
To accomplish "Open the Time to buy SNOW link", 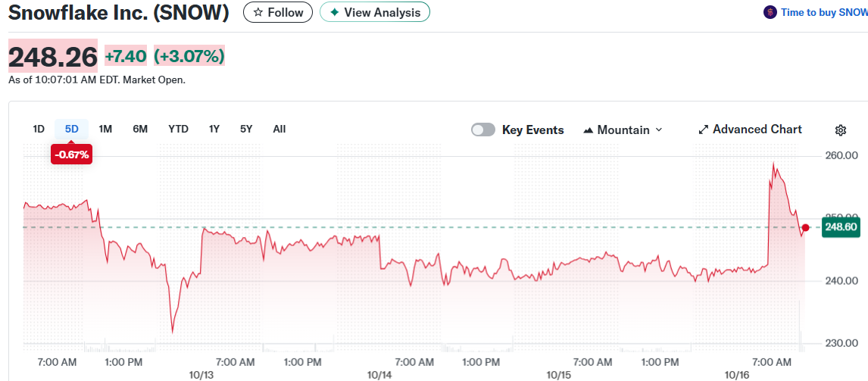I will pos(824,12).
